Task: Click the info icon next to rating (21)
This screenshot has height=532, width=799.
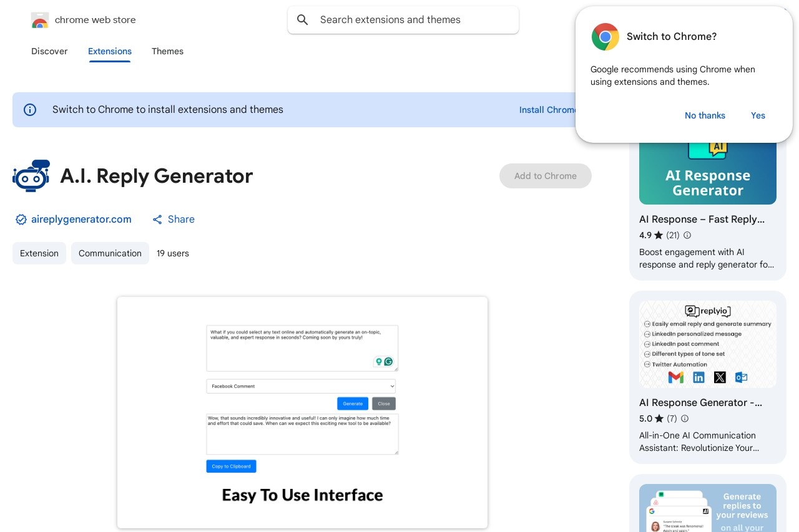Action: pos(687,235)
